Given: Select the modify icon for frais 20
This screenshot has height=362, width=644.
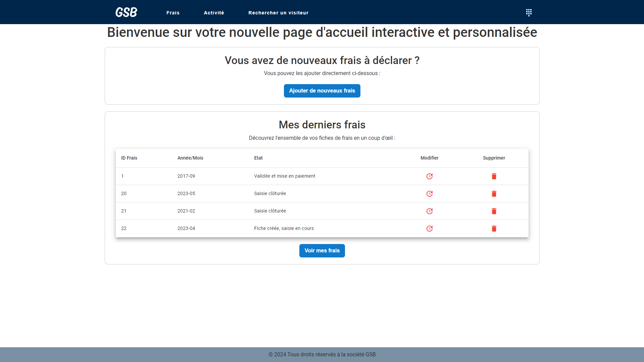Looking at the screenshot, I should point(430,193).
